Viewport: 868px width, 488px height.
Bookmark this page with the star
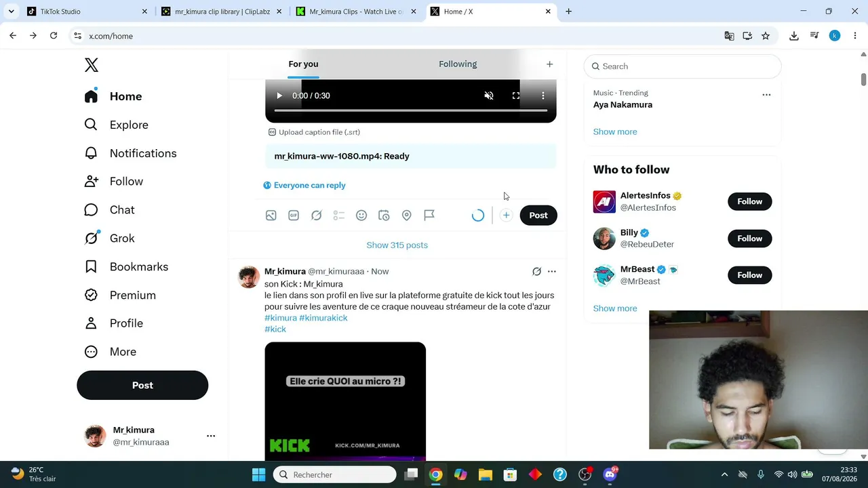click(766, 36)
